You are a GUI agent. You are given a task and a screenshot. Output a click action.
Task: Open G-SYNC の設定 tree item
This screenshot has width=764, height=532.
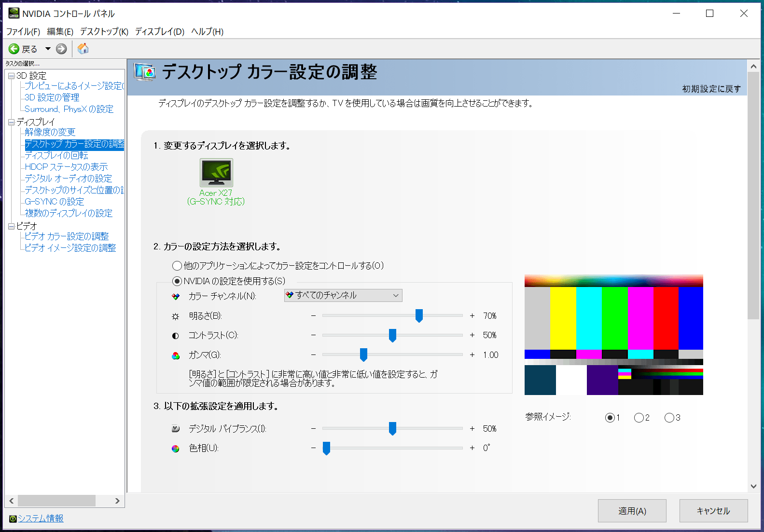coord(55,202)
